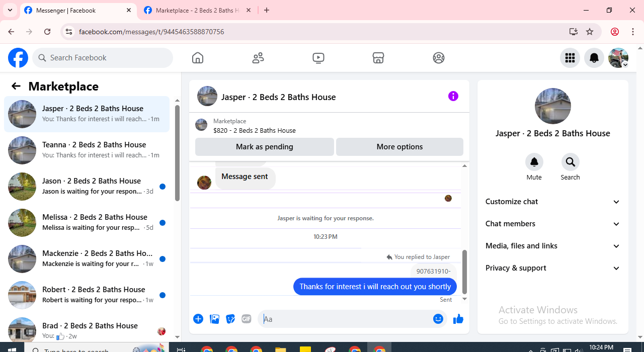
Task: Click the Mark as pending button
Action: [265, 147]
